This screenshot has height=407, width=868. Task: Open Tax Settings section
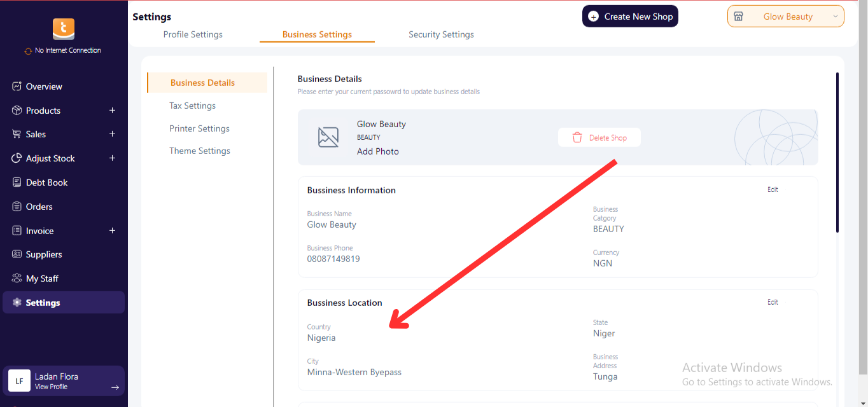tap(192, 106)
